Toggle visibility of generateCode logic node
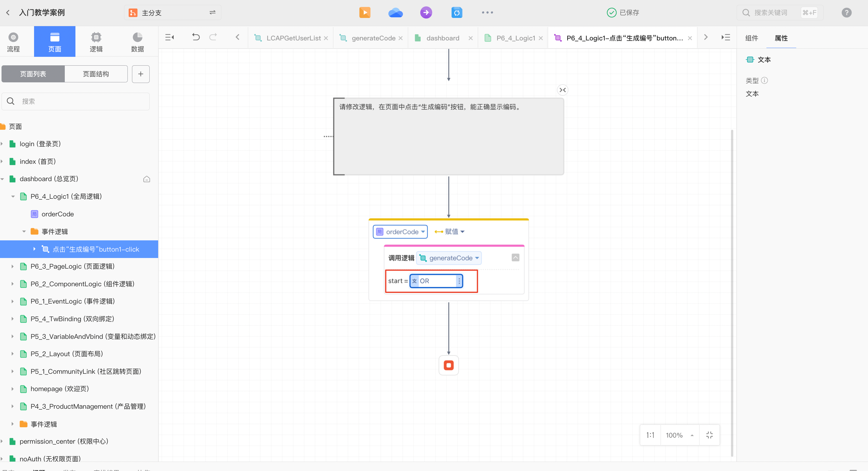Image resolution: width=868 pixels, height=471 pixels. (x=516, y=258)
